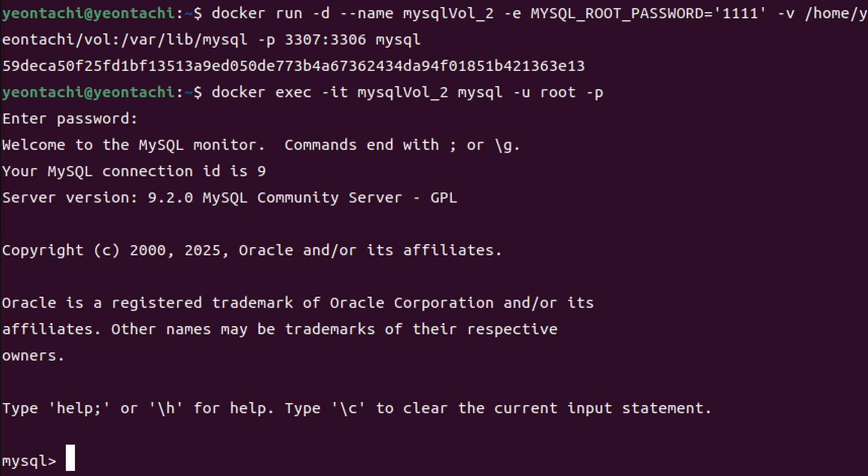Click 'Oracle is a registered trademark' line
This screenshot has height=476, width=868.
click(298, 303)
